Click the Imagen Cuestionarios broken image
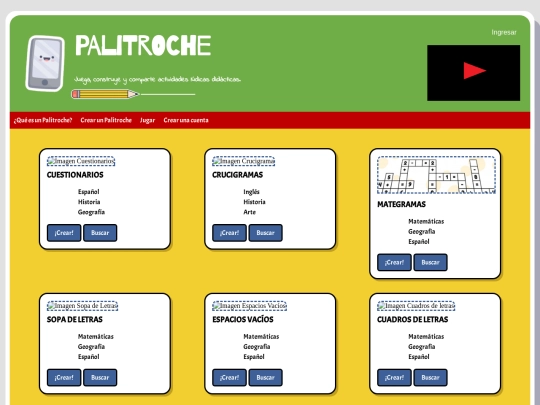 [x=81, y=161]
